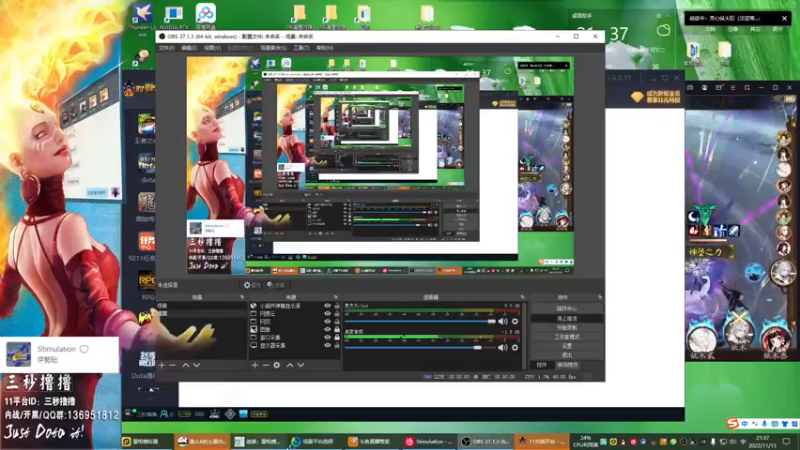This screenshot has width=800, height=450.
Task: Add a new scene with the plus icon
Action: (x=162, y=365)
